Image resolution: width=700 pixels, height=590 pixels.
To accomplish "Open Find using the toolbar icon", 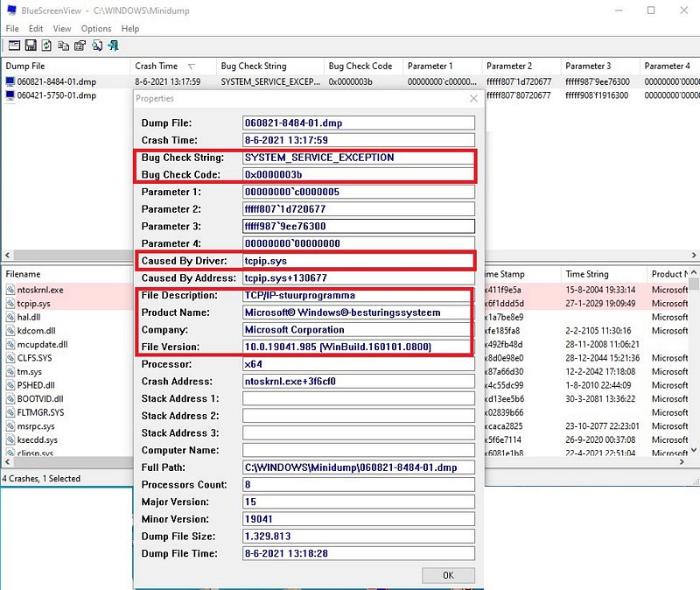I will coord(96,46).
